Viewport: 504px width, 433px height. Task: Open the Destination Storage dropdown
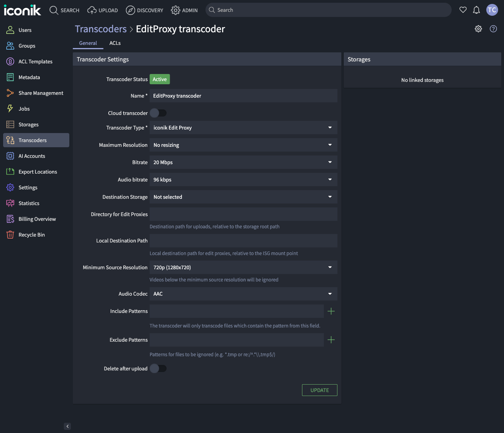(243, 197)
